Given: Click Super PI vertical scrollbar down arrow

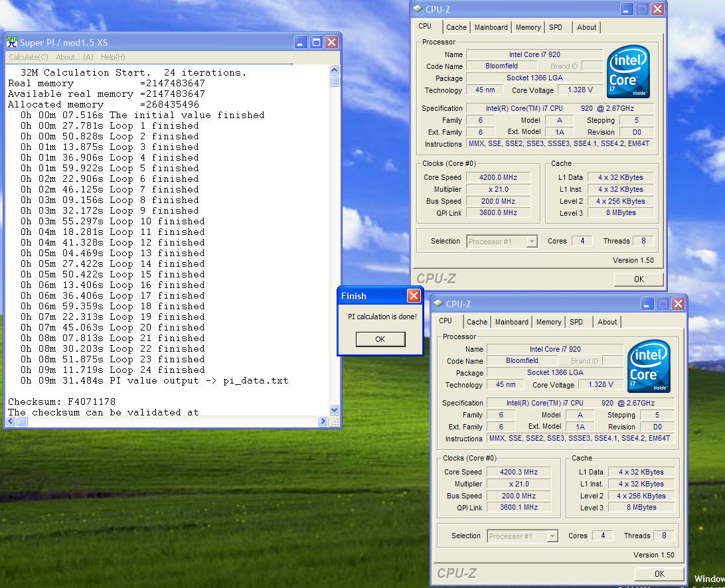Looking at the screenshot, I should coord(335,409).
